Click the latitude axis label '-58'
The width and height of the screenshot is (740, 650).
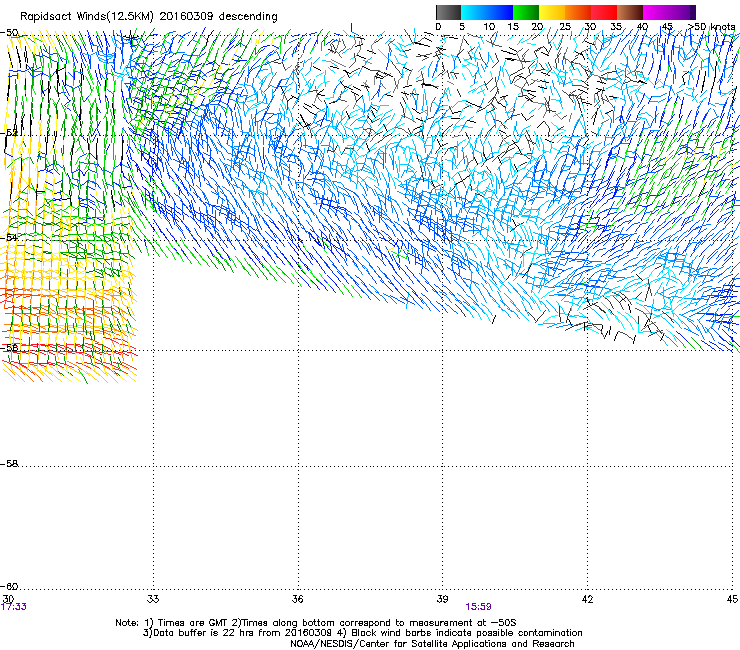[x=9, y=464]
